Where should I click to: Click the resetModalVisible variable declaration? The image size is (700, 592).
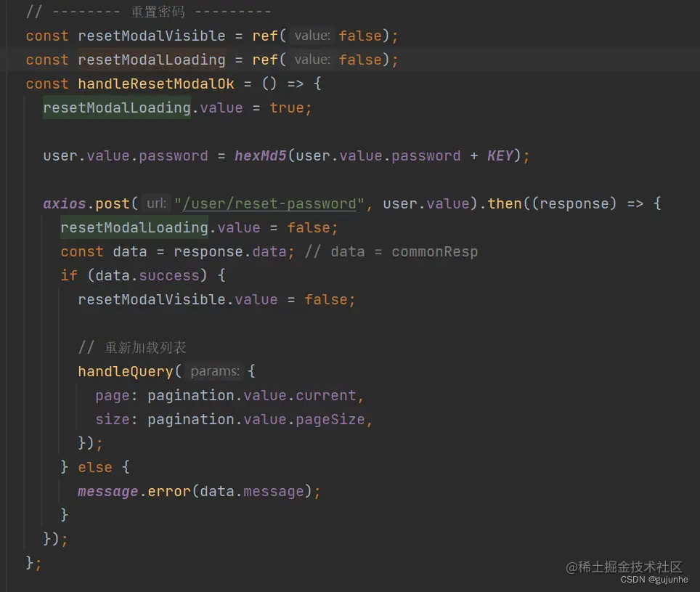(x=151, y=36)
